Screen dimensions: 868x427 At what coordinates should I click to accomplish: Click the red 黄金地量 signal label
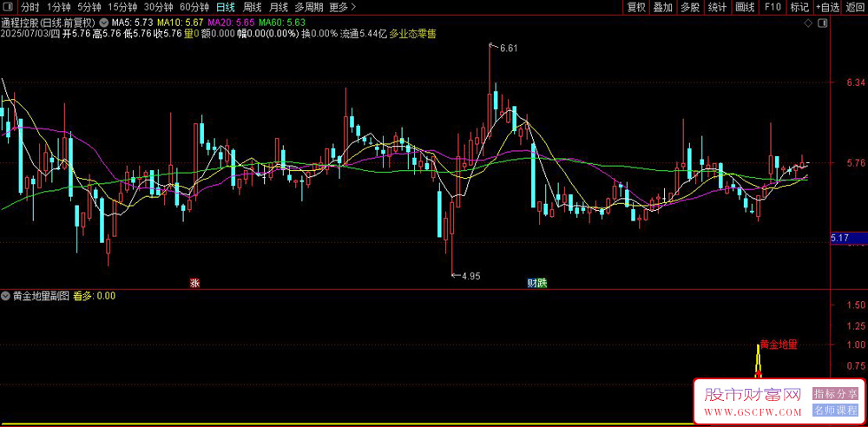779,344
